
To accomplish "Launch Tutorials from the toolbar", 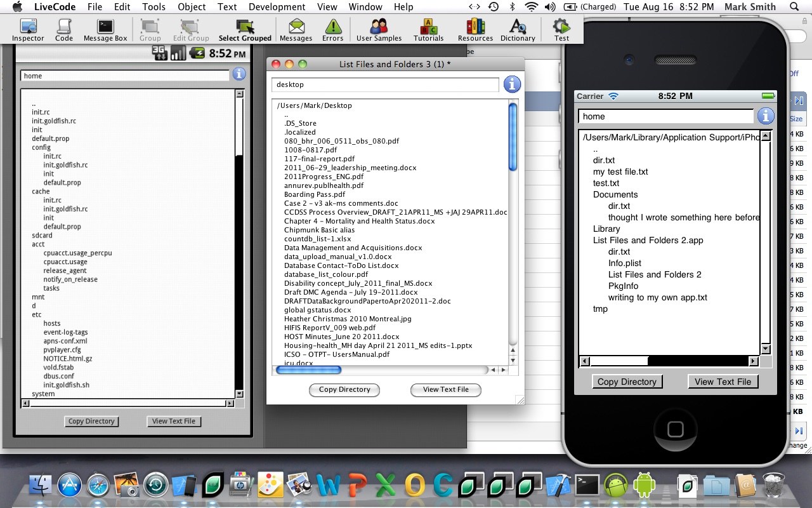I will (429, 29).
